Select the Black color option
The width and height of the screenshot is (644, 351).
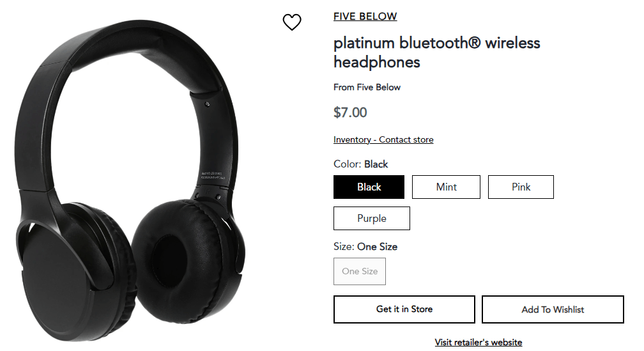(369, 187)
